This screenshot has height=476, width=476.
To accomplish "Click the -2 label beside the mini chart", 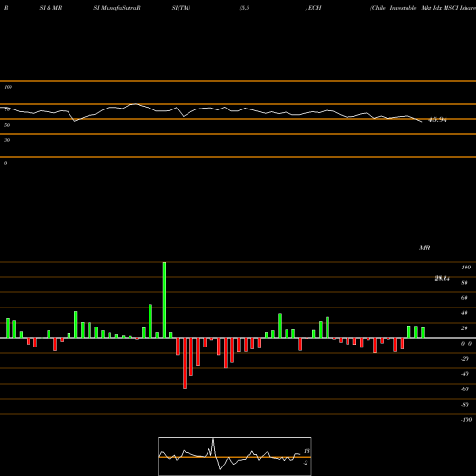I will [306, 463].
